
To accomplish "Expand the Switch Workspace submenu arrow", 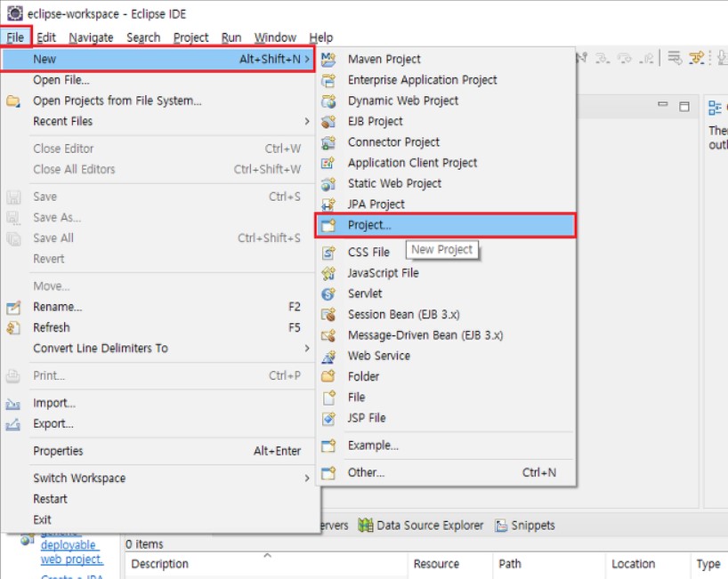I will pos(307,478).
